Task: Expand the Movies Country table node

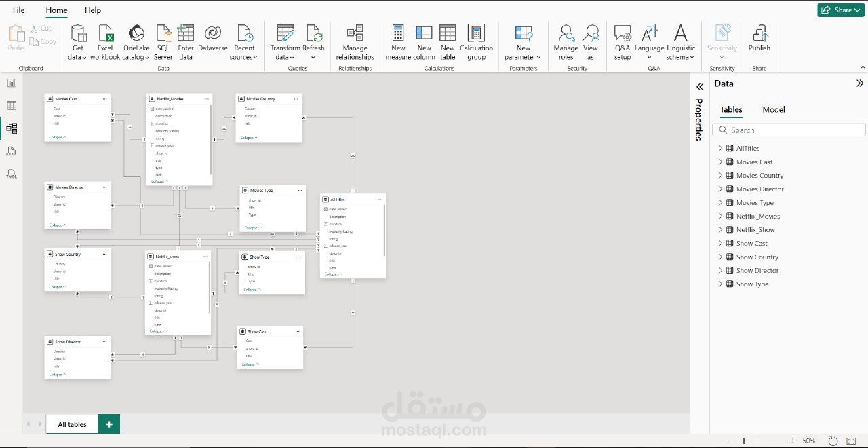Action: (720, 175)
